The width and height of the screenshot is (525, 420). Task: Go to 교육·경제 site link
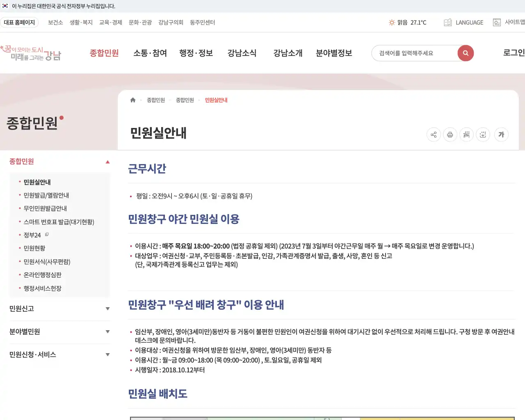(x=111, y=23)
